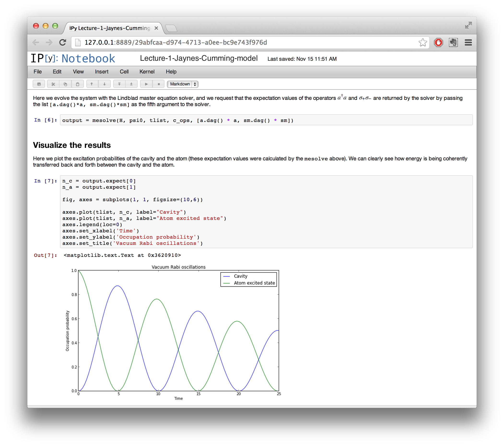
Task: Insert cell below icon
Action: (131, 84)
